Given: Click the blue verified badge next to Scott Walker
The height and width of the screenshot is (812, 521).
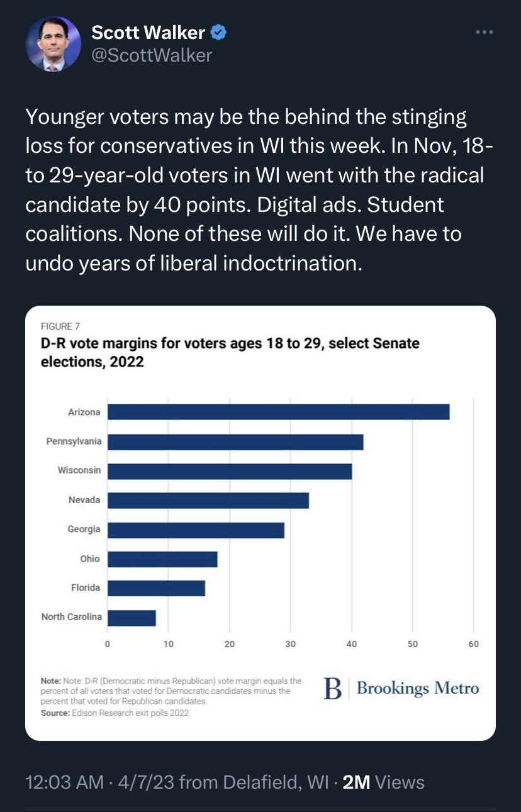Looking at the screenshot, I should tap(217, 31).
